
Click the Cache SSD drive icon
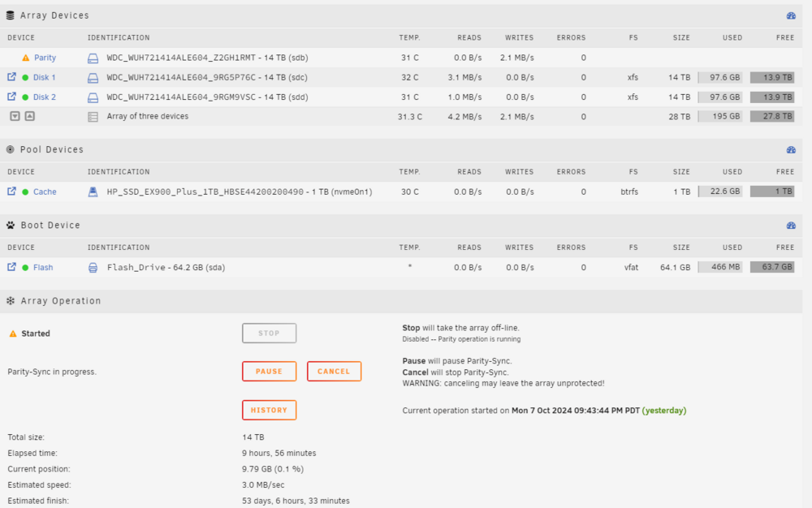click(x=93, y=192)
